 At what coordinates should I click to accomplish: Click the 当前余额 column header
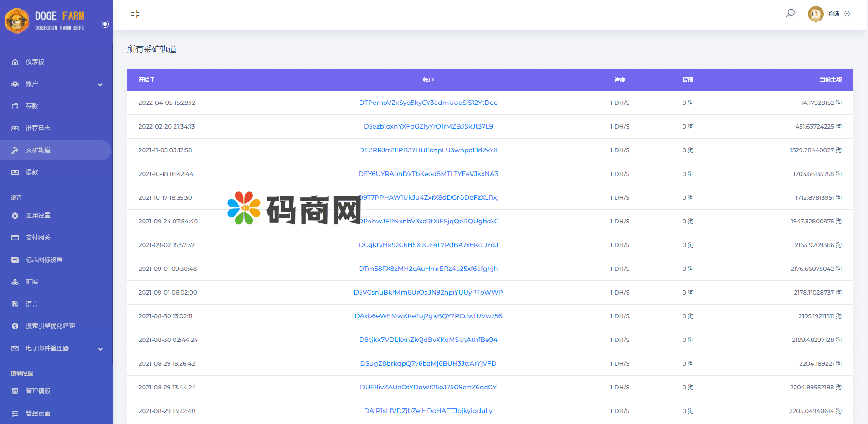tap(830, 80)
